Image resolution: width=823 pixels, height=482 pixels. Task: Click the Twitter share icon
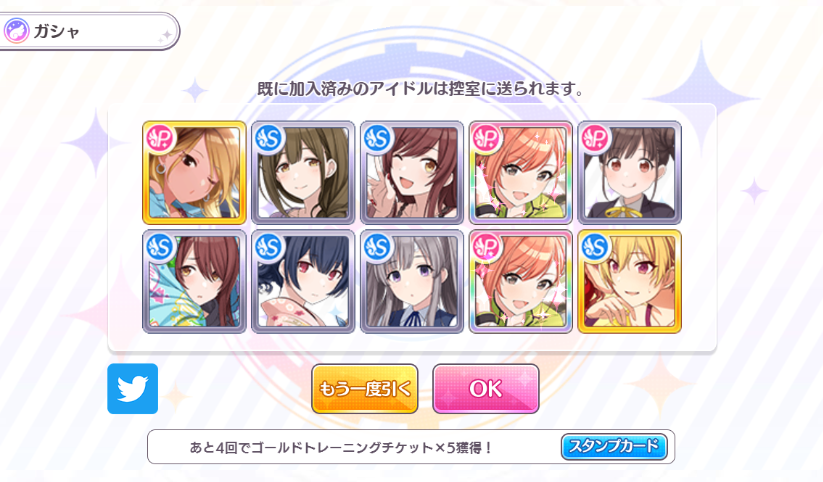point(132,389)
